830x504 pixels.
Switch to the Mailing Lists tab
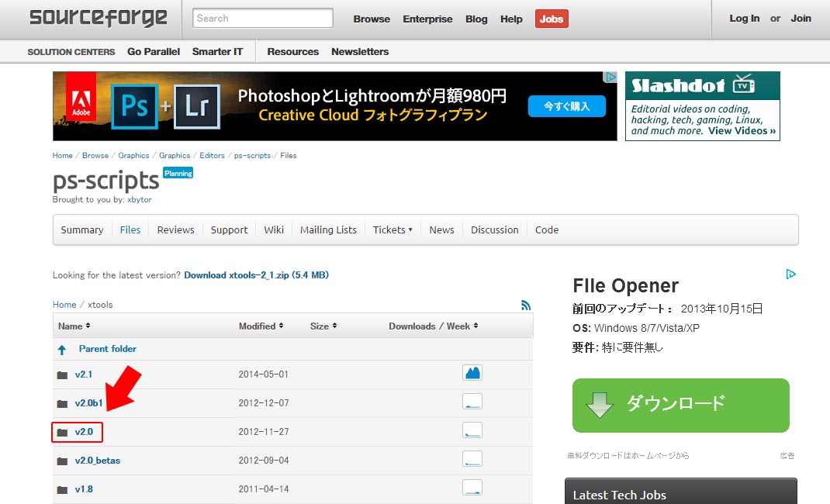[328, 230]
